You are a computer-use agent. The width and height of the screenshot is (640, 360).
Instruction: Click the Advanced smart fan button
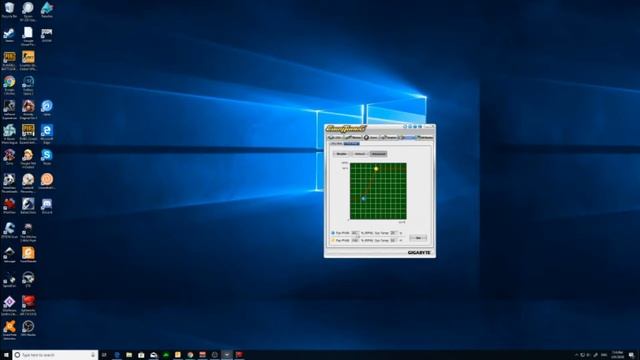[378, 154]
